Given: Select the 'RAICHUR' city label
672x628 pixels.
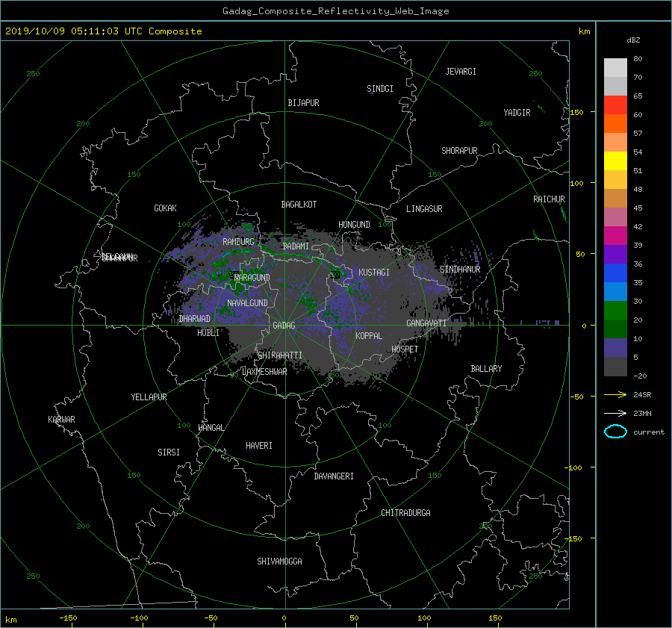Looking at the screenshot, I should [x=549, y=199].
